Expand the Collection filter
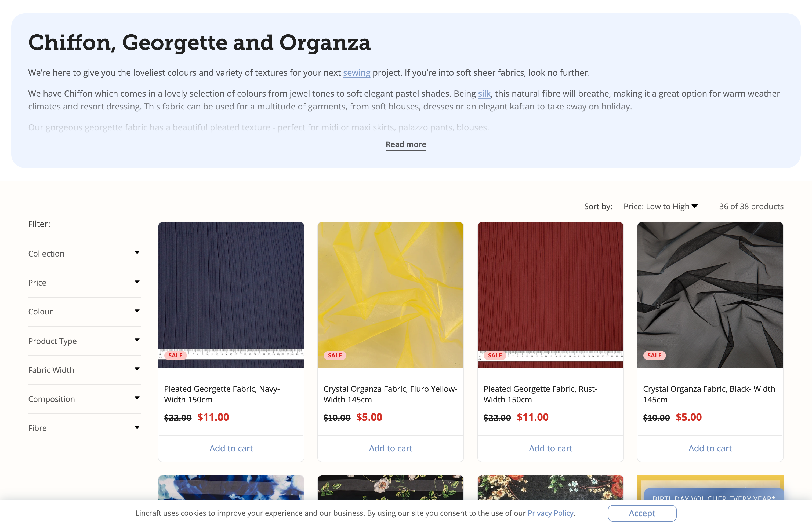This screenshot has height=527, width=812. pyautogui.click(x=84, y=253)
